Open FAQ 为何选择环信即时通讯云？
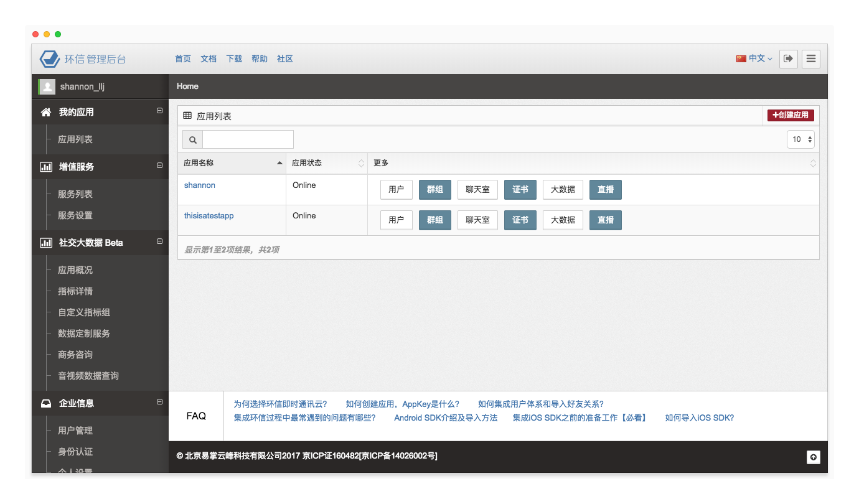This screenshot has height=504, width=859. click(x=280, y=404)
